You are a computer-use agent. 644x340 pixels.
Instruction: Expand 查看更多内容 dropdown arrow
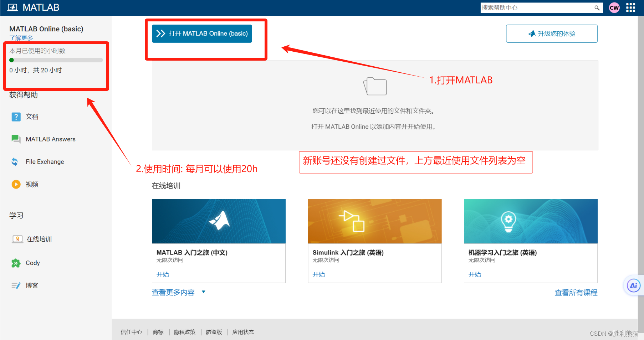point(204,292)
